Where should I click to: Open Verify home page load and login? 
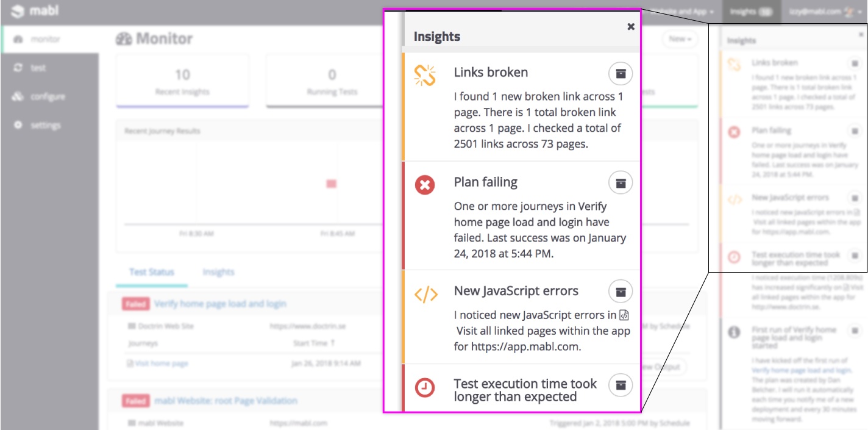pyautogui.click(x=220, y=304)
